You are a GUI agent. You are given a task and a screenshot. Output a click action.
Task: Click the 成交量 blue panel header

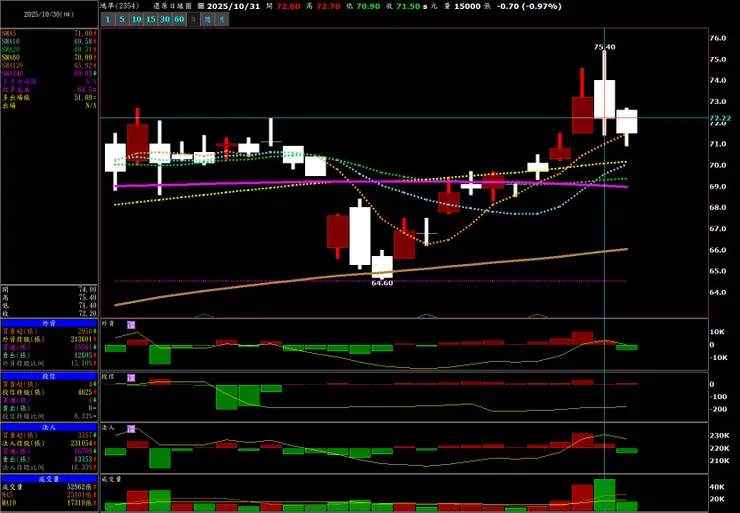(49, 479)
